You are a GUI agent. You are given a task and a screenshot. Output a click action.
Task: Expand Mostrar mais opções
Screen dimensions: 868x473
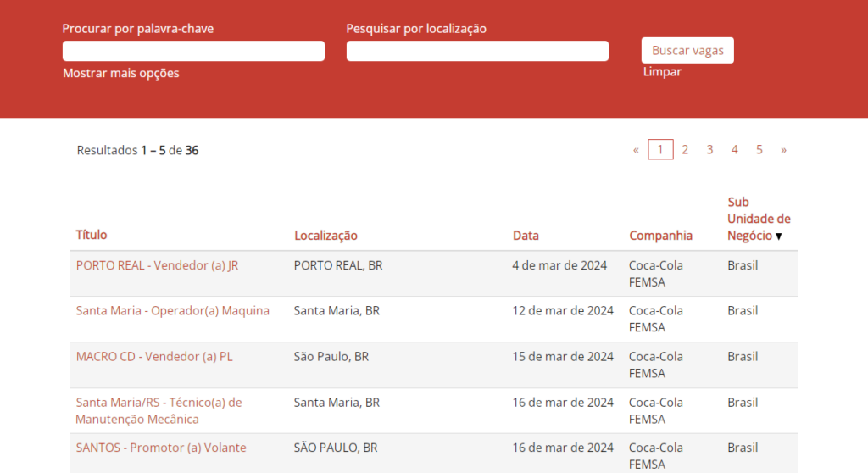click(120, 73)
